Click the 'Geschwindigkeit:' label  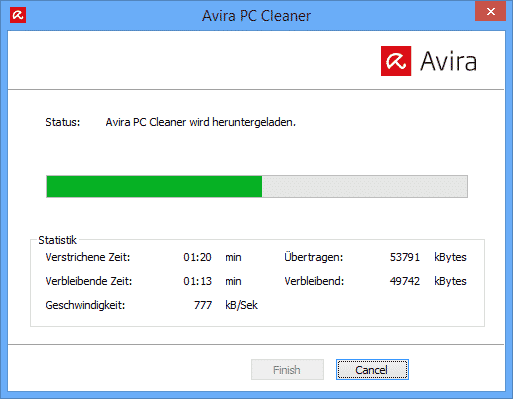[x=85, y=305]
